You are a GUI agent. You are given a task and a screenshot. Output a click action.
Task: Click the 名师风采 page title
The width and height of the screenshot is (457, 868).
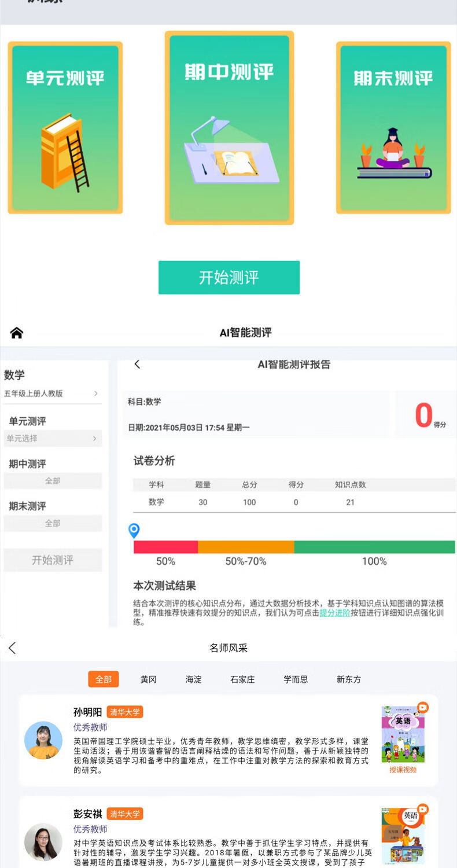tap(228, 648)
